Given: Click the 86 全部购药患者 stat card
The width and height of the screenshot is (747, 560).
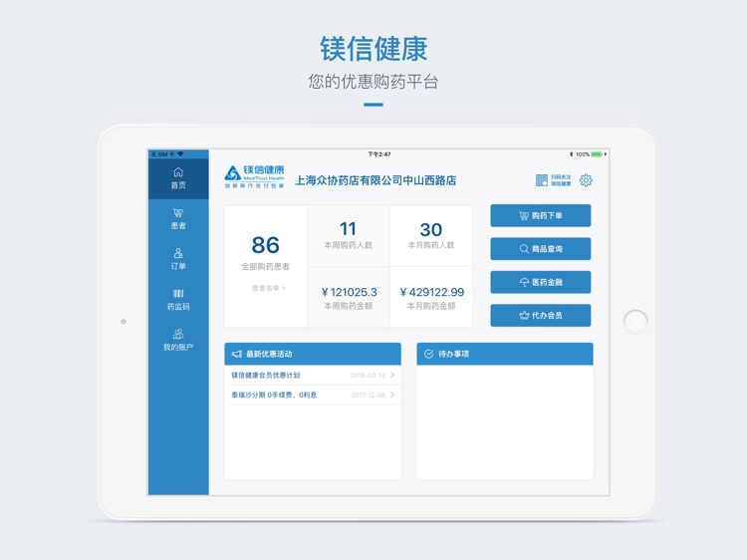Looking at the screenshot, I should (265, 266).
